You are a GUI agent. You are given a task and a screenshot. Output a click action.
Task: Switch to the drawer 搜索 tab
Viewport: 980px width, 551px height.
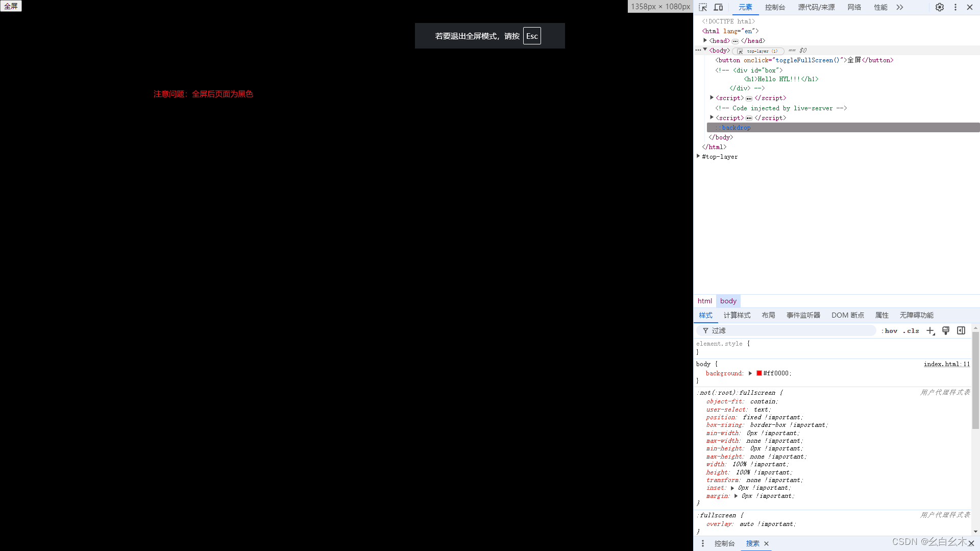[x=752, y=543]
